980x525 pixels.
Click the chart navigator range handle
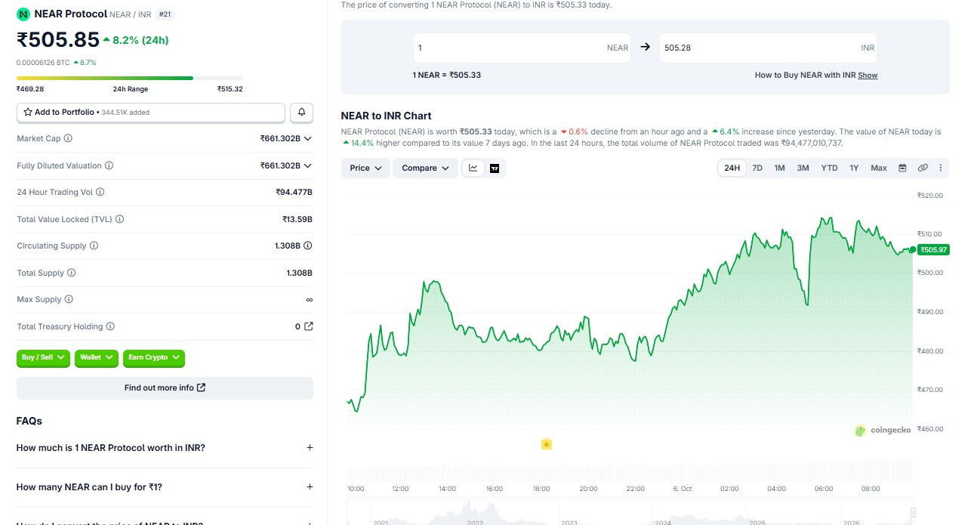tap(912, 513)
